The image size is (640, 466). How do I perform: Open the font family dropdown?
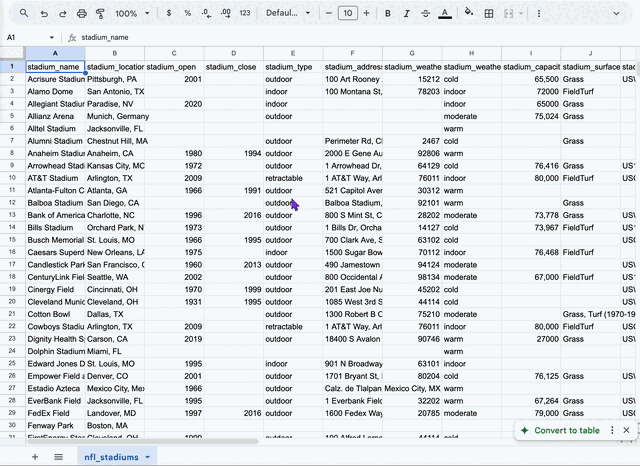pyautogui.click(x=288, y=13)
